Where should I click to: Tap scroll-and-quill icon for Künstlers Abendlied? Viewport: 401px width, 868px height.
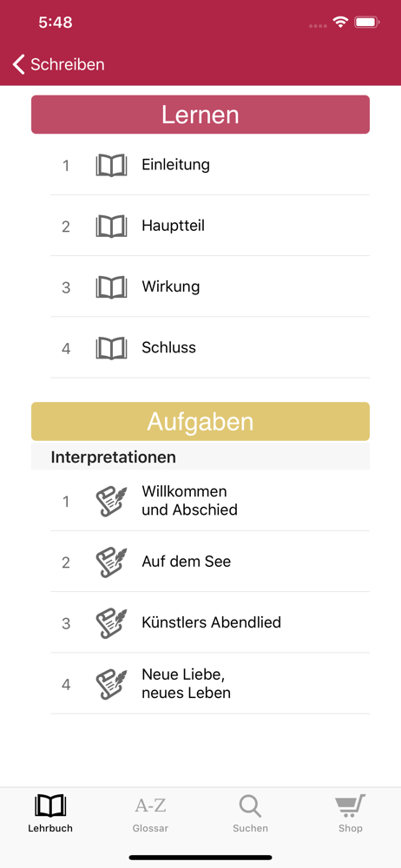click(x=111, y=622)
